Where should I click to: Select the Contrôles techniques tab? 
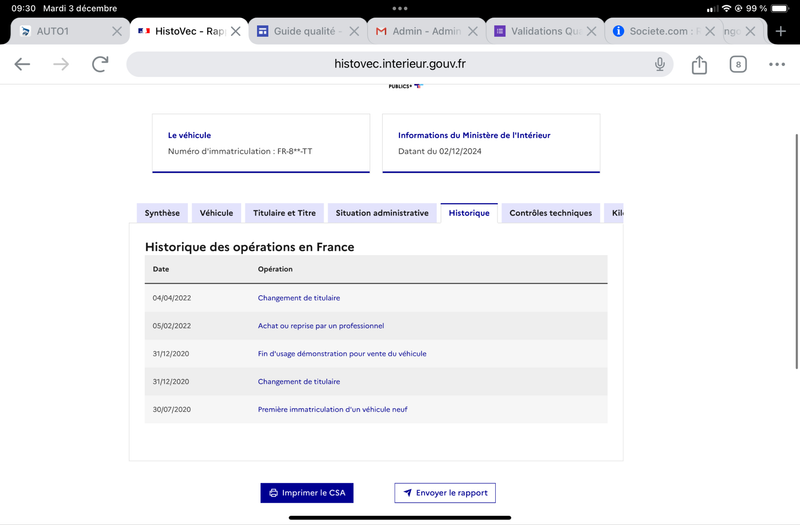(551, 213)
